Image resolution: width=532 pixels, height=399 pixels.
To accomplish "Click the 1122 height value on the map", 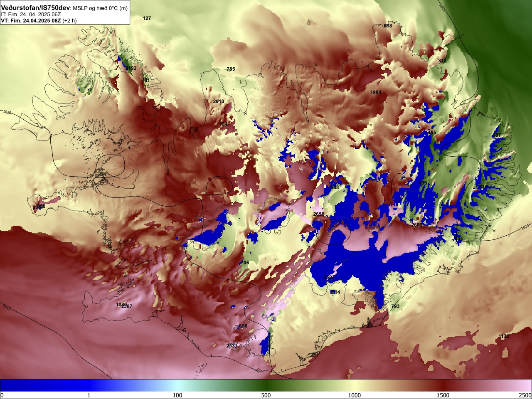I will (x=504, y=336).
